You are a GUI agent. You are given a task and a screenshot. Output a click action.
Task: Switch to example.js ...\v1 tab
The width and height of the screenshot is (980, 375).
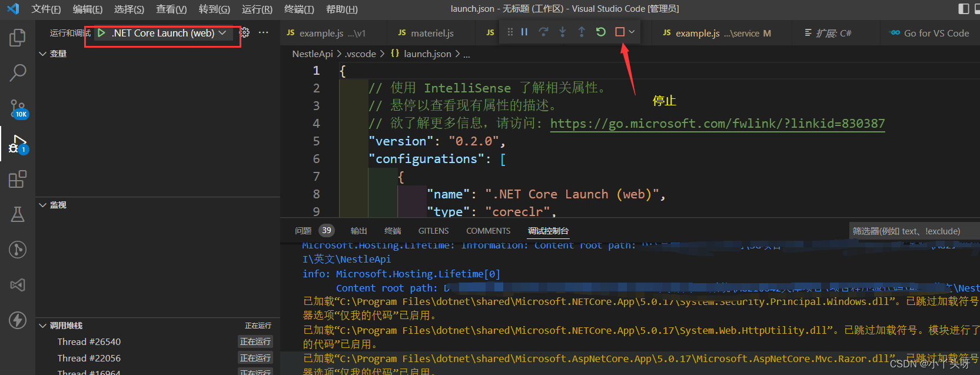click(334, 33)
